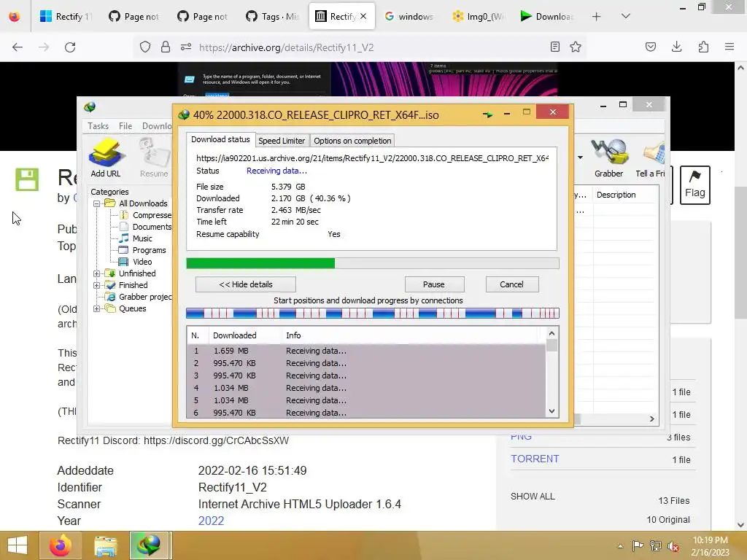Open the Grabber tool in IDM toolbar
The image size is (747, 560).
(609, 157)
